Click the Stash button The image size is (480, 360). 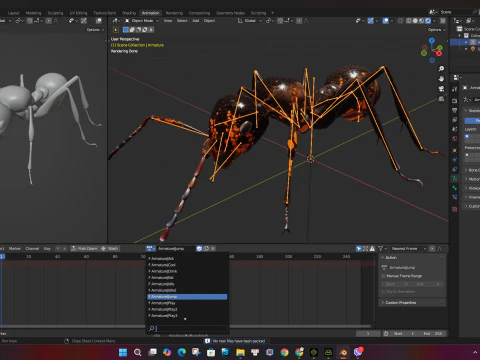109,248
